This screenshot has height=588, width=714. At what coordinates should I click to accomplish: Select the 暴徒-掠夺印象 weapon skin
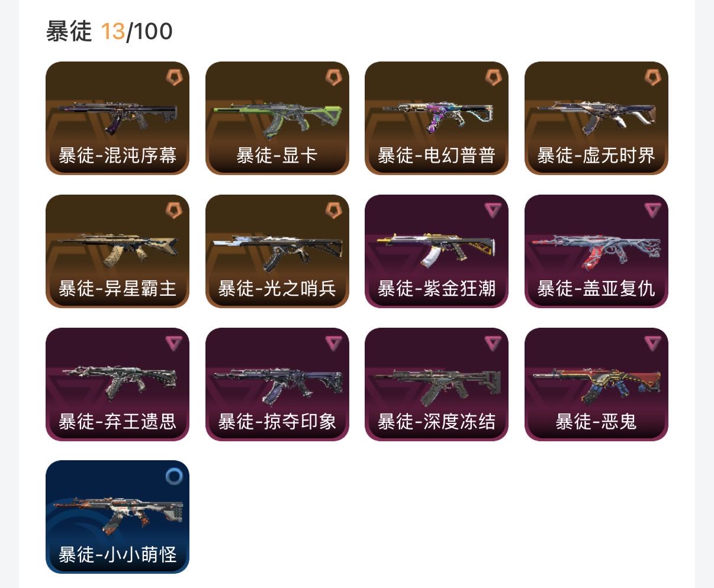pyautogui.click(x=277, y=385)
